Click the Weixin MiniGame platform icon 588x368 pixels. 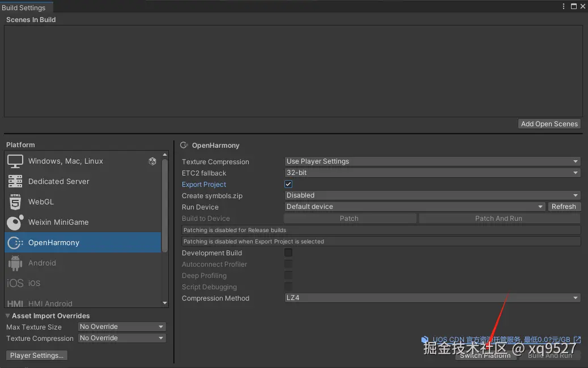click(x=15, y=222)
